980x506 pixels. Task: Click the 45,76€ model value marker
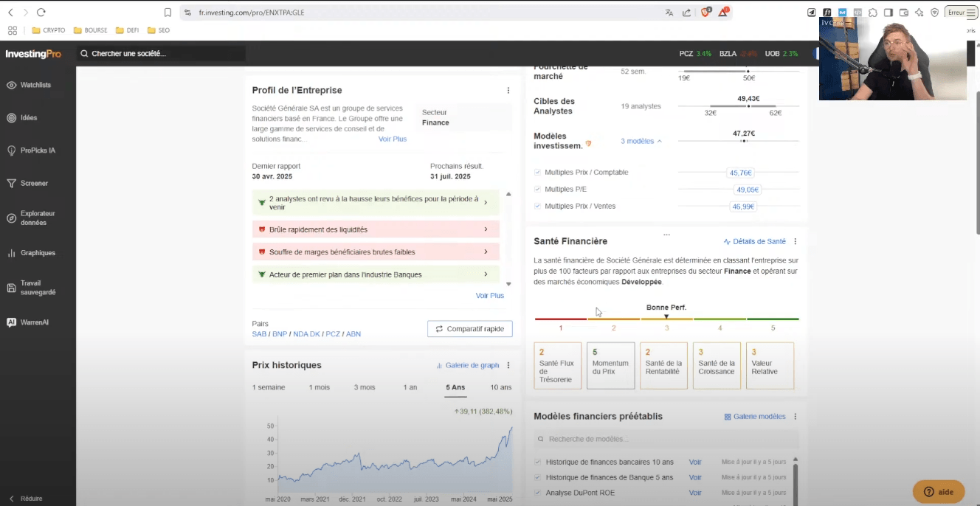[x=740, y=173]
